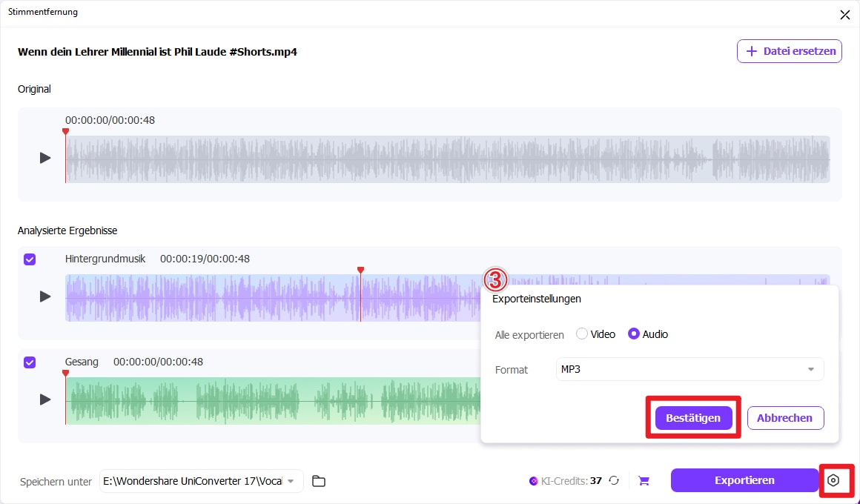The height and width of the screenshot is (504, 860).
Task: Expand the Speichern unter path dropdown
Action: (x=292, y=480)
